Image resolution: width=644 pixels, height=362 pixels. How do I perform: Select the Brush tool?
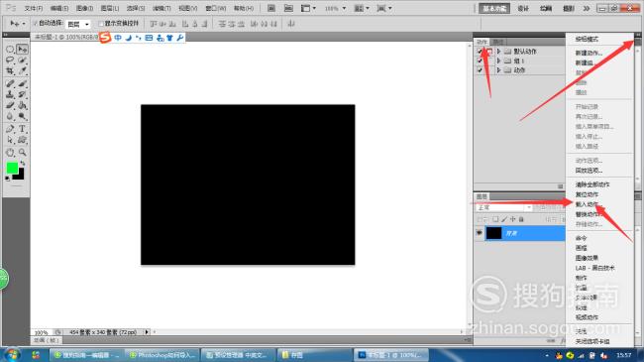23,84
